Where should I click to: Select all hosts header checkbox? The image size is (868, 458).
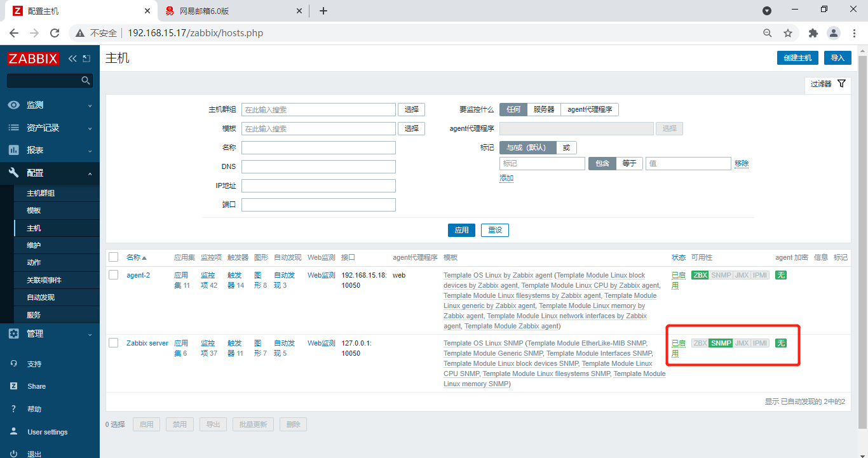tap(114, 257)
